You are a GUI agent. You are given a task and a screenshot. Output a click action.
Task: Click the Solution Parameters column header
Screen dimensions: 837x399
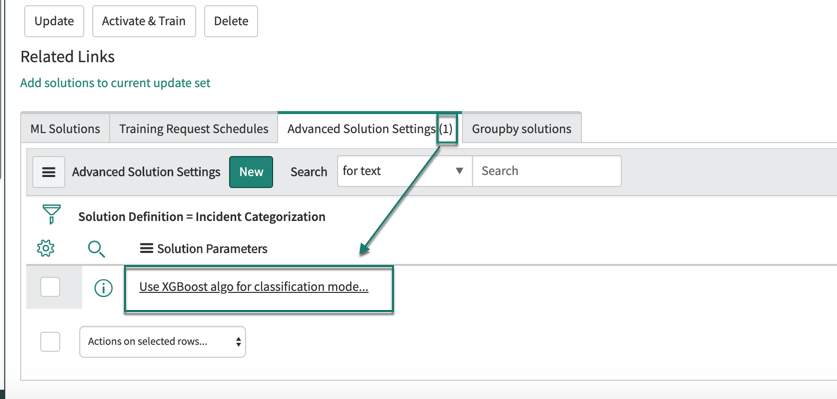(x=212, y=249)
